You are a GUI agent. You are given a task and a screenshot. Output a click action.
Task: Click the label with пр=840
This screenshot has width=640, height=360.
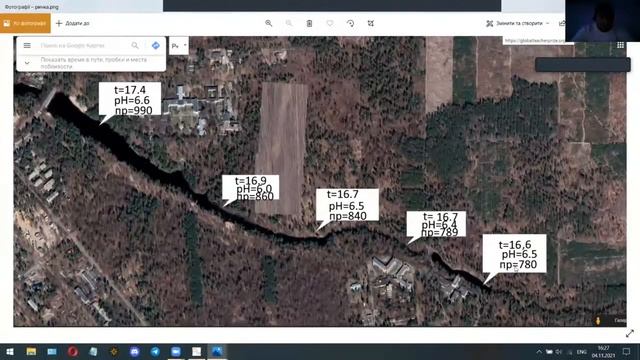point(347,204)
